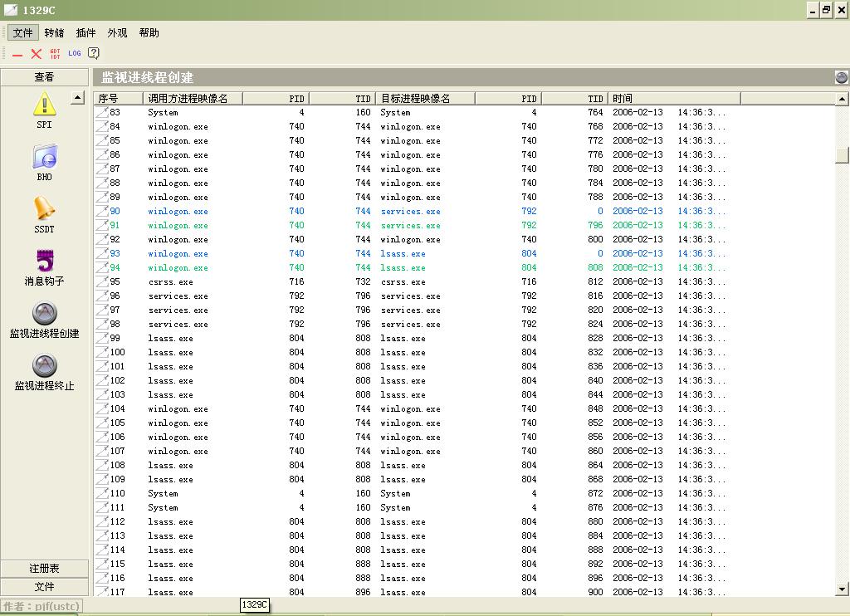850x616 pixels.
Task: Select the 监视进线程创建 monitor icon
Action: click(44, 314)
